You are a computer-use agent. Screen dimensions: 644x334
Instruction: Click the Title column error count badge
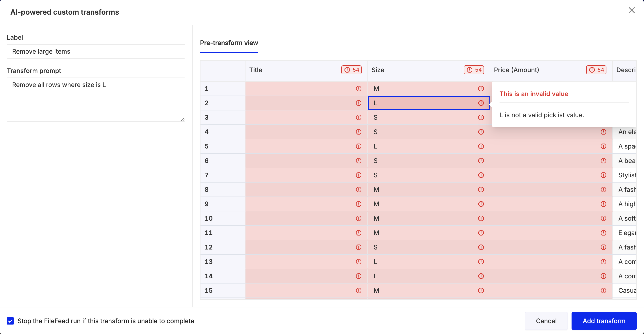[351, 70]
